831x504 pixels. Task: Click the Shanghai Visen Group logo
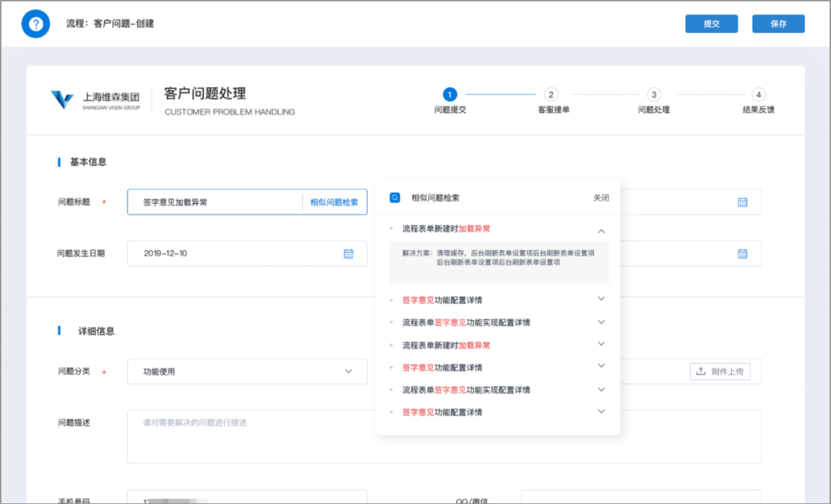[95, 101]
